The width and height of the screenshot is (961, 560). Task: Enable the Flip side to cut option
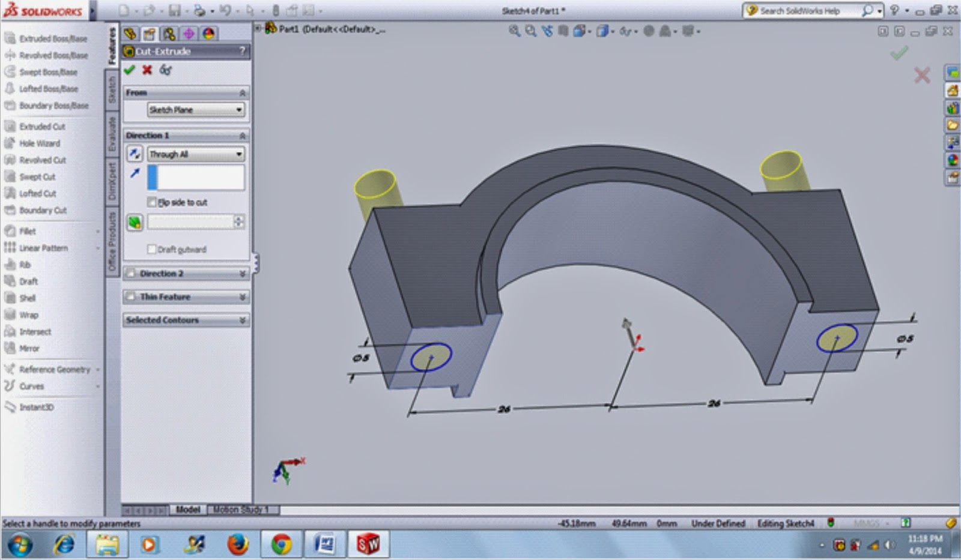(x=152, y=202)
